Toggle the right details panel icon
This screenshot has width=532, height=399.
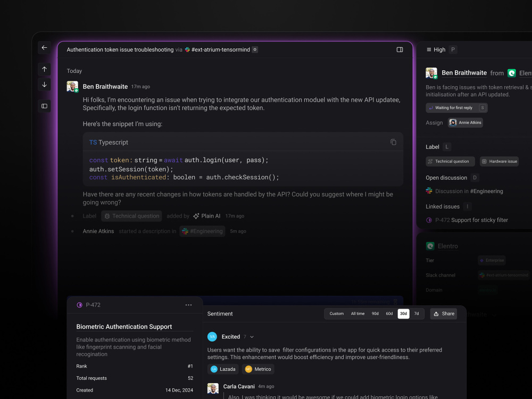400,49
